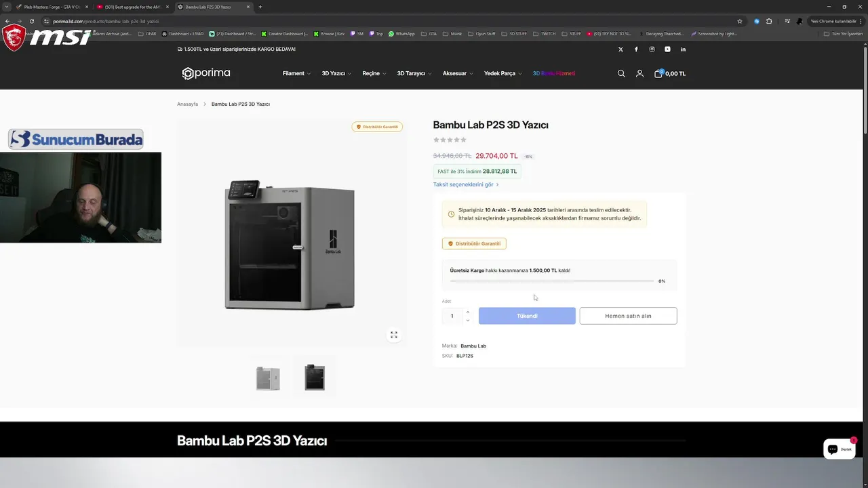
Task: Open Chrome tab search dropdown arrow
Action: (x=7, y=7)
